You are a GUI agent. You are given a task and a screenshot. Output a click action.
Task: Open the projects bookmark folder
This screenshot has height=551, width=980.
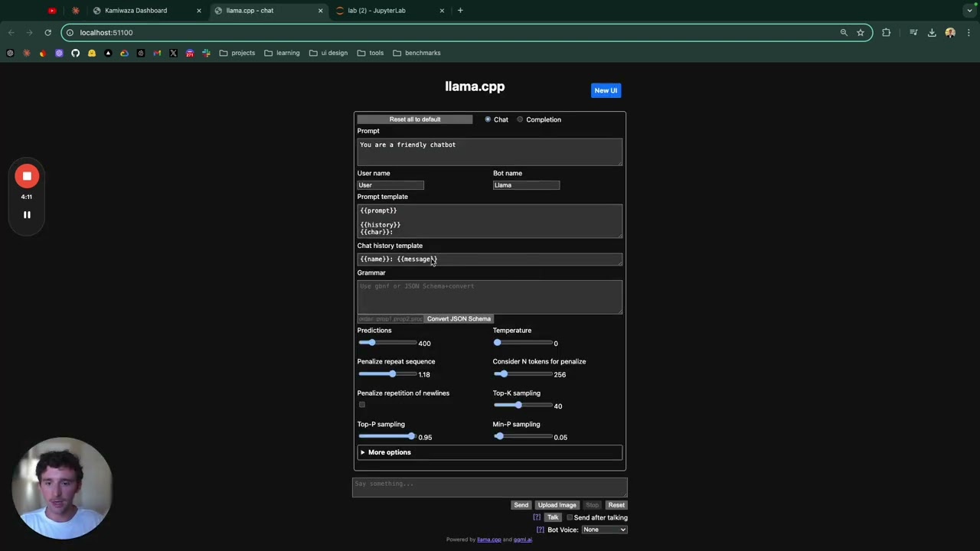tap(237, 53)
